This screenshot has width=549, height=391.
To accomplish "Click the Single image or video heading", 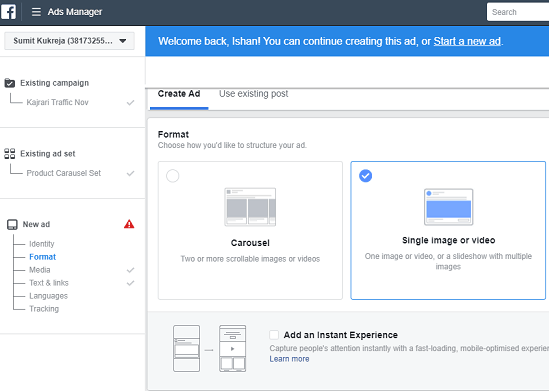I will (449, 240).
